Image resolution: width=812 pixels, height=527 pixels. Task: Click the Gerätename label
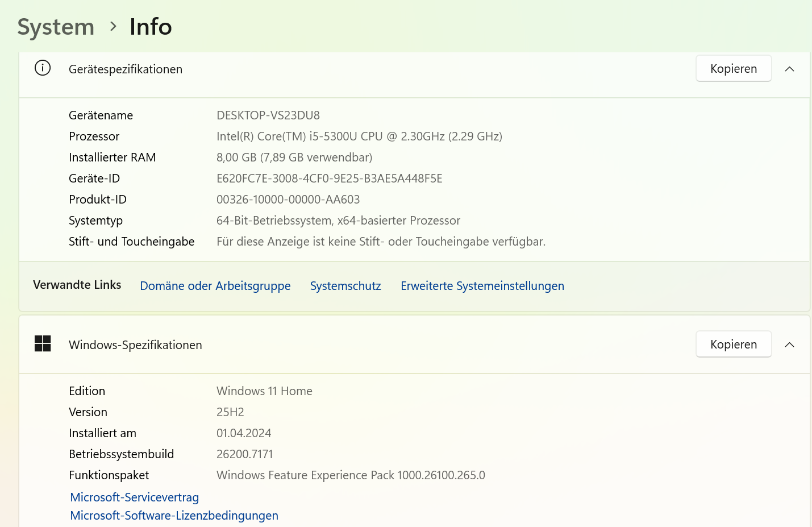[101, 115]
